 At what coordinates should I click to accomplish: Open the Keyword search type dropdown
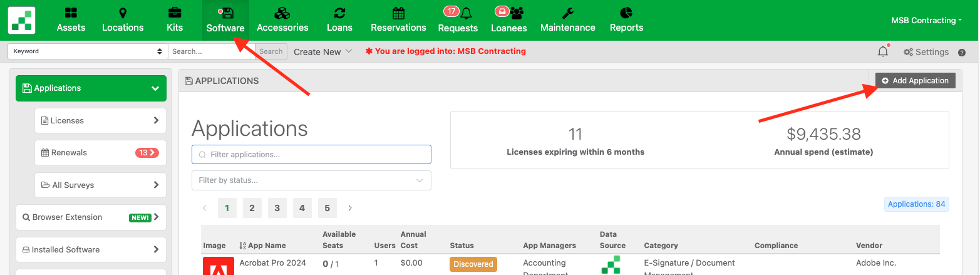click(x=88, y=51)
